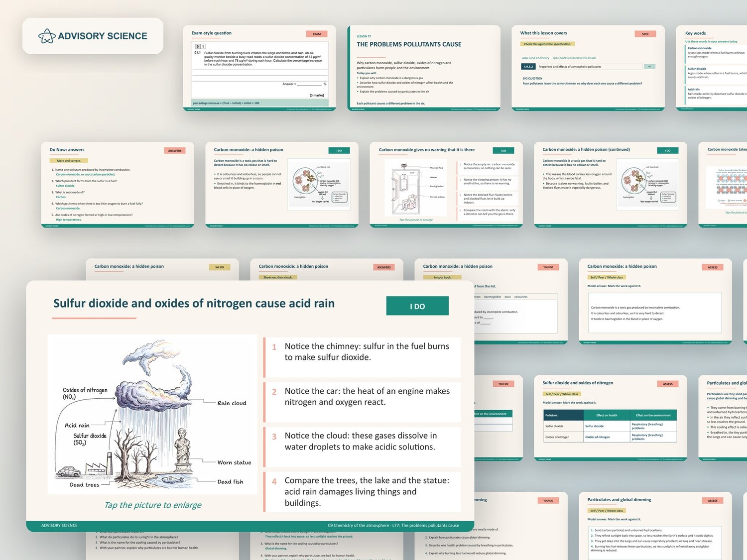Image resolution: width=747 pixels, height=560 pixels.
Task: Select step 1 'Notice the chimney' text
Action: (x=367, y=351)
